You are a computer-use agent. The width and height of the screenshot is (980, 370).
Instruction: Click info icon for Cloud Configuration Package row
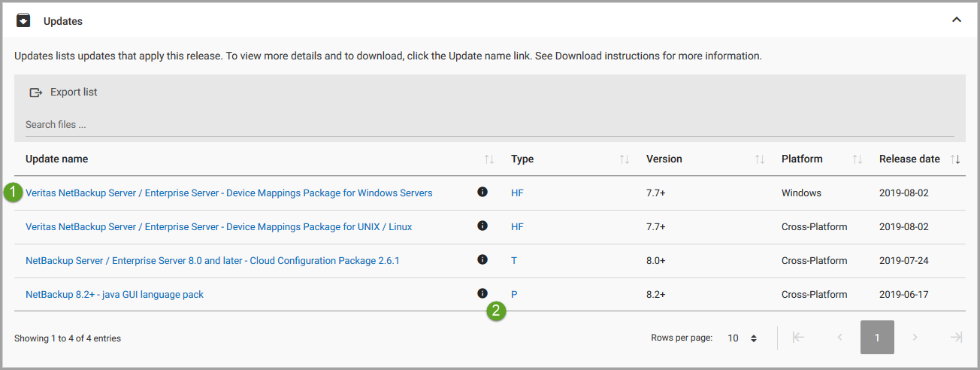pos(482,259)
